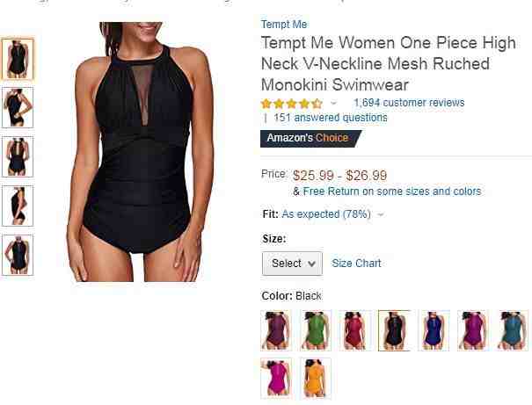Choose the yellow swimsuit color swatch

(x=315, y=378)
